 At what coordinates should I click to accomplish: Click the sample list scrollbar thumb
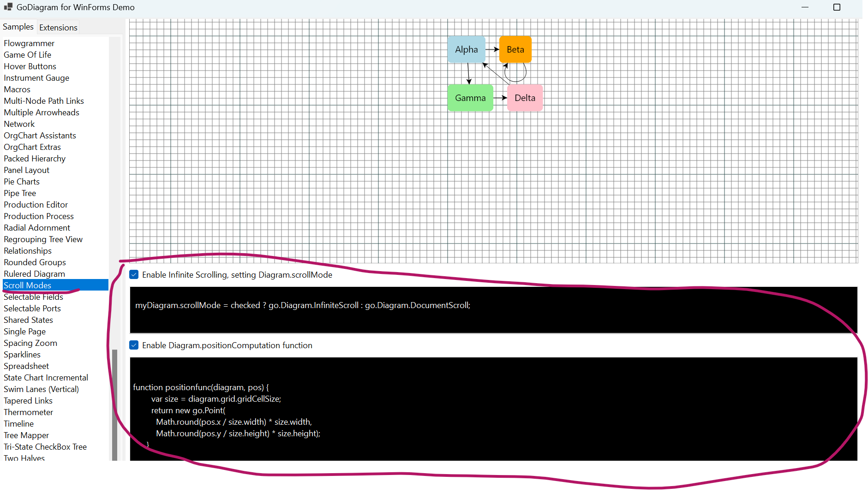pos(114,401)
